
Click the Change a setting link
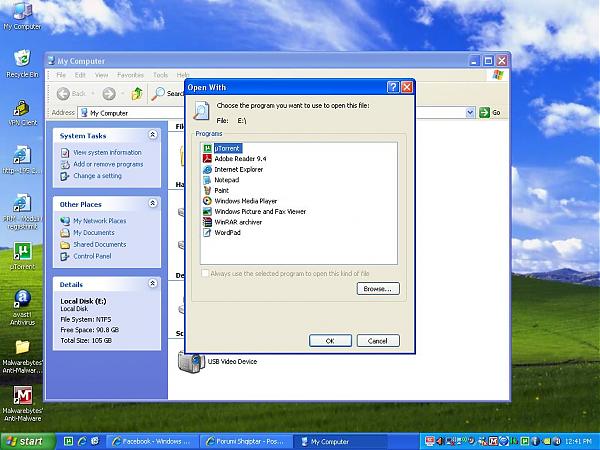click(97, 176)
